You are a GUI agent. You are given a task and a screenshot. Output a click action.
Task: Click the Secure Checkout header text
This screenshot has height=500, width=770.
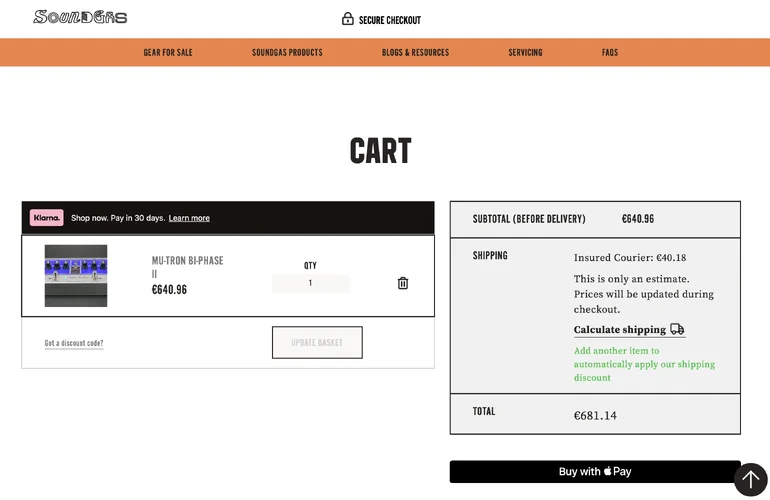390,20
